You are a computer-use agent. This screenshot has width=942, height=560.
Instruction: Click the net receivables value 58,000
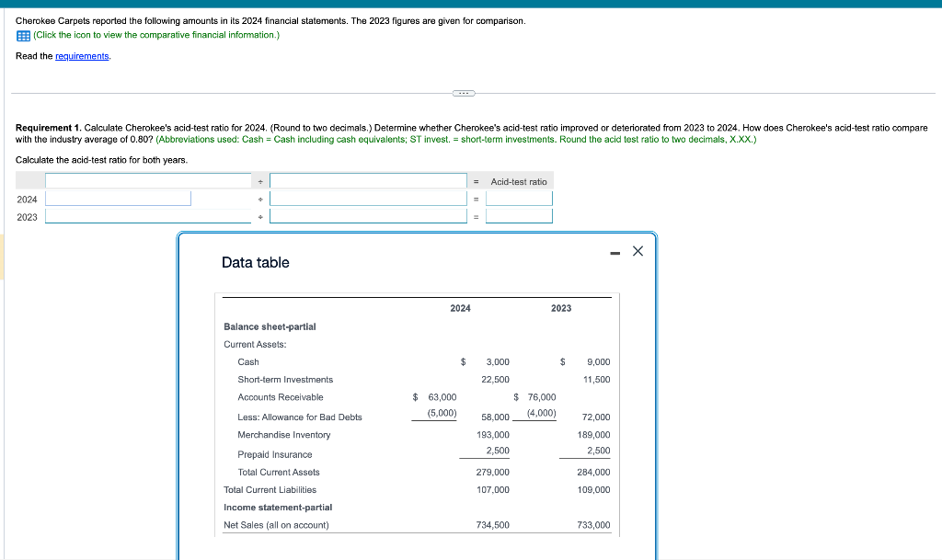click(x=495, y=417)
